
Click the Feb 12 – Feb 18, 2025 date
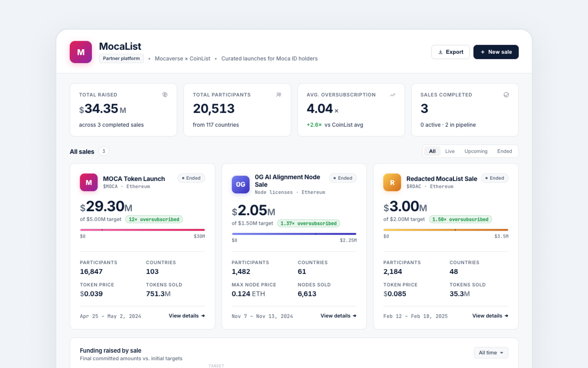[x=415, y=316]
